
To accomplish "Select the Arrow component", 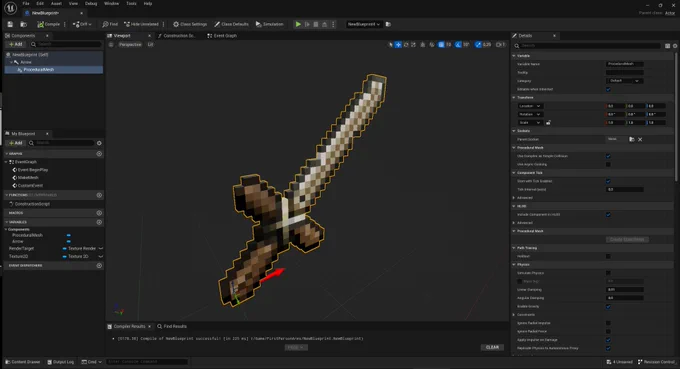I will [x=26, y=62].
